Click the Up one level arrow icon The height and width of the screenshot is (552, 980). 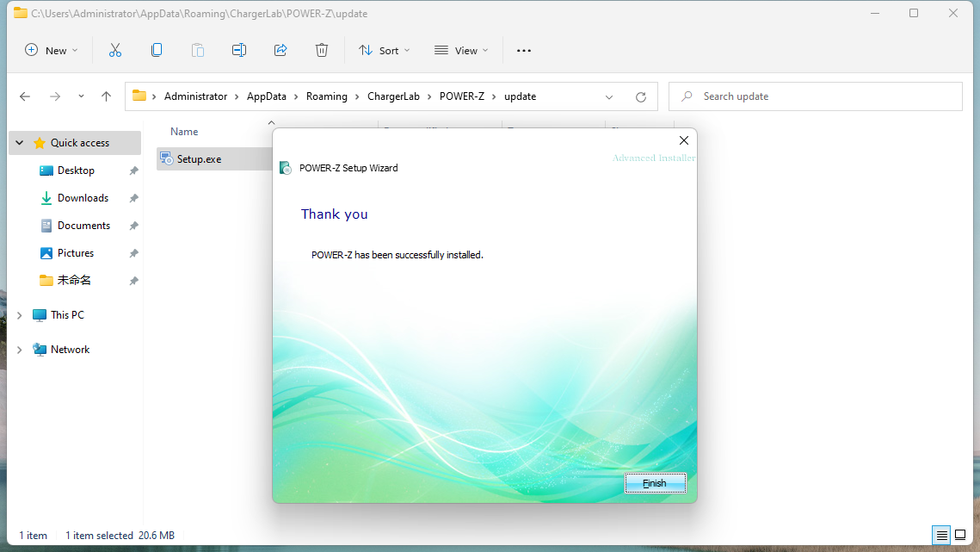(106, 96)
